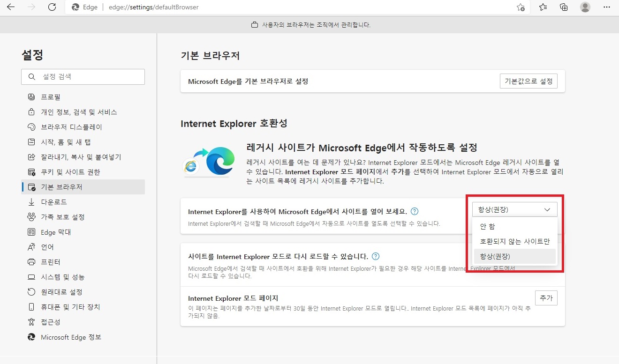Image resolution: width=619 pixels, height=364 pixels.
Task: Click the Add to favorites star icon
Action: (x=521, y=7)
